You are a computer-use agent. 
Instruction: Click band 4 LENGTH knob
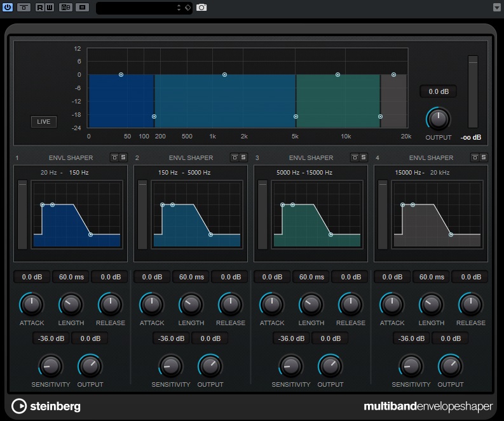point(432,304)
